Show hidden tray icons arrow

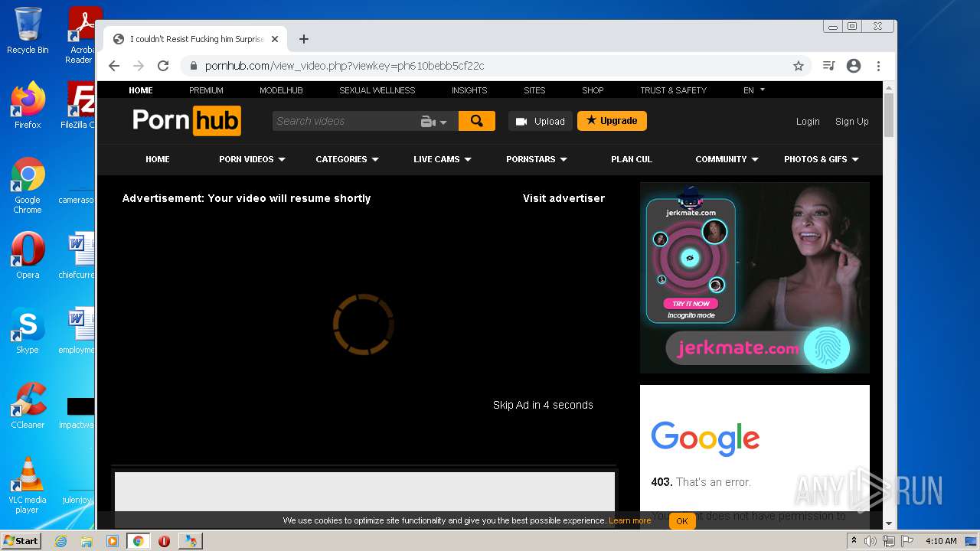(x=854, y=541)
